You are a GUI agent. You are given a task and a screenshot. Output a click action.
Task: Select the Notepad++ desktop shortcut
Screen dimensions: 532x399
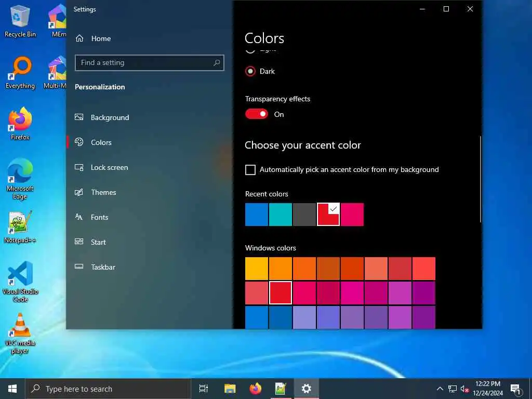click(x=20, y=227)
